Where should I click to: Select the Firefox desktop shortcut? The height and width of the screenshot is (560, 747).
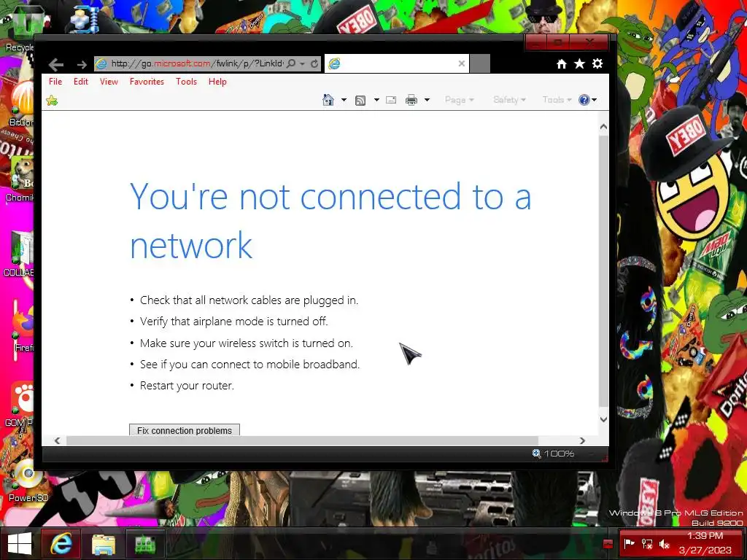pyautogui.click(x=23, y=329)
